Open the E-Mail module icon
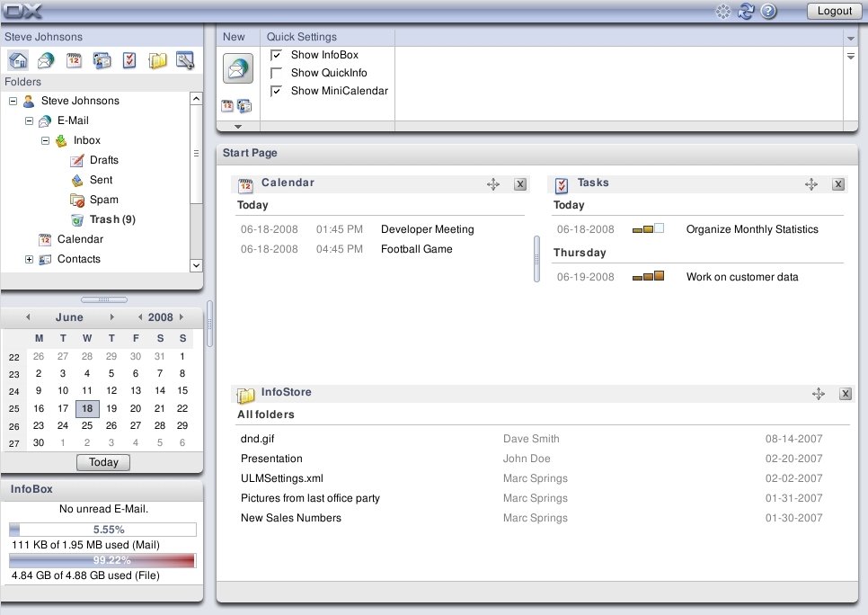Screen dimensions: 868x615 (45, 59)
